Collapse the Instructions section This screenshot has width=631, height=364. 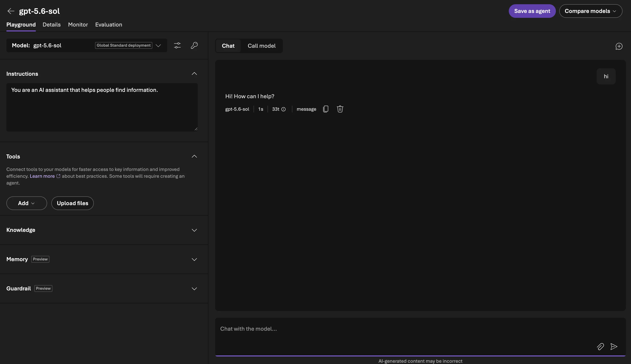pyautogui.click(x=194, y=74)
